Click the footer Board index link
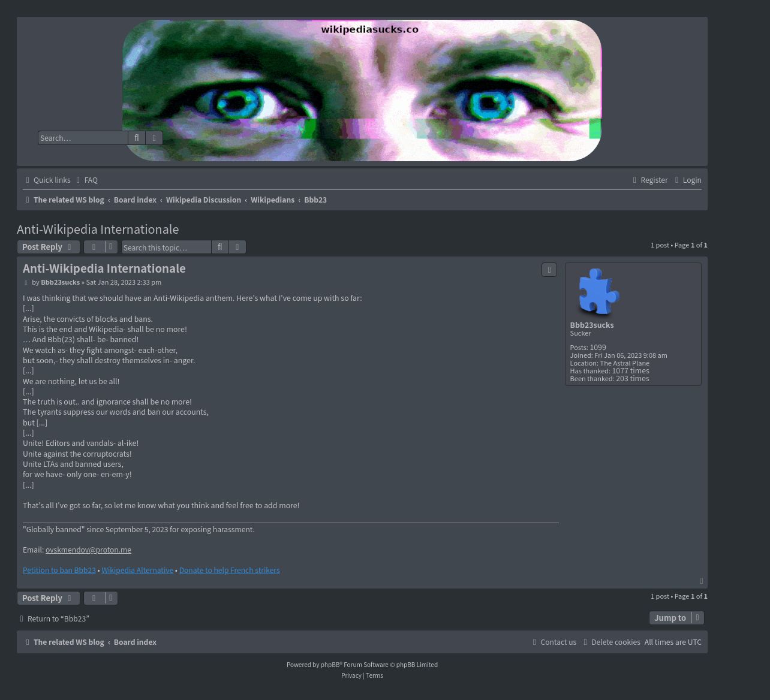Image resolution: width=770 pixels, height=700 pixels. pyautogui.click(x=135, y=642)
